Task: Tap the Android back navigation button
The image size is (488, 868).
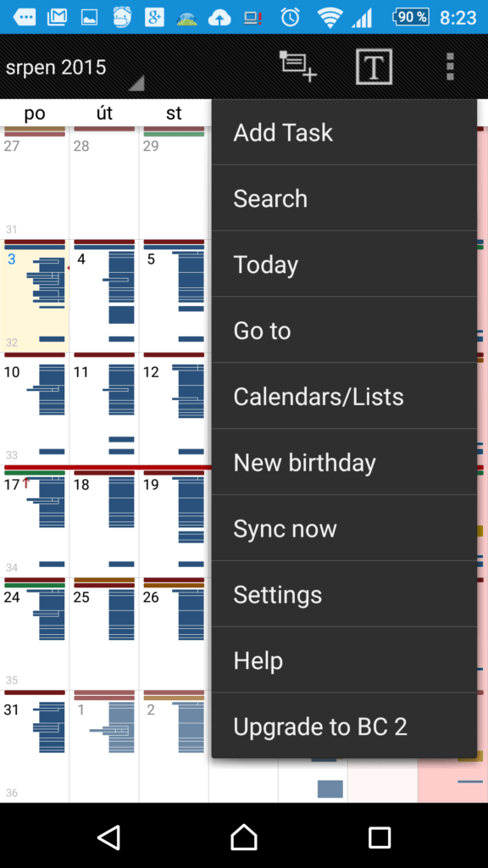Action: pos(108,837)
